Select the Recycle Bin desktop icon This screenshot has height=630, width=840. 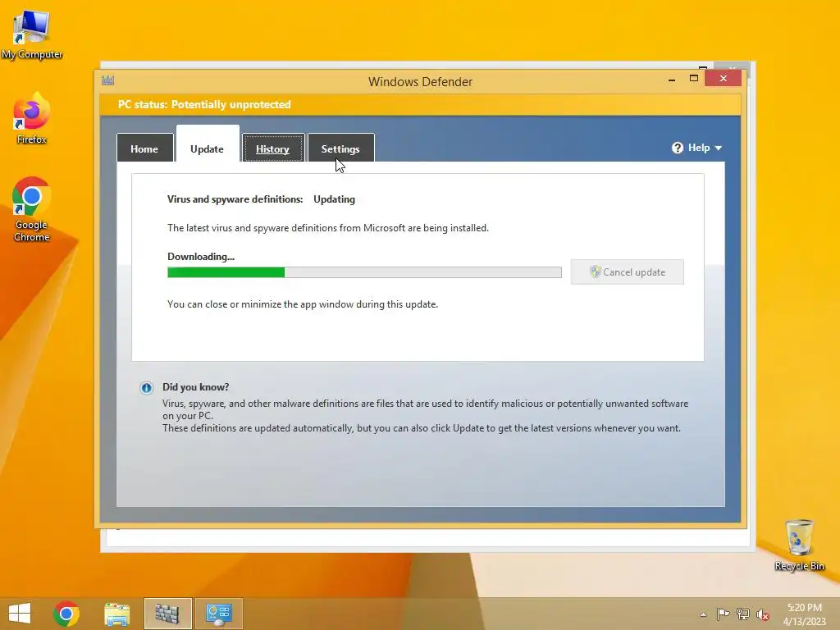pyautogui.click(x=799, y=545)
